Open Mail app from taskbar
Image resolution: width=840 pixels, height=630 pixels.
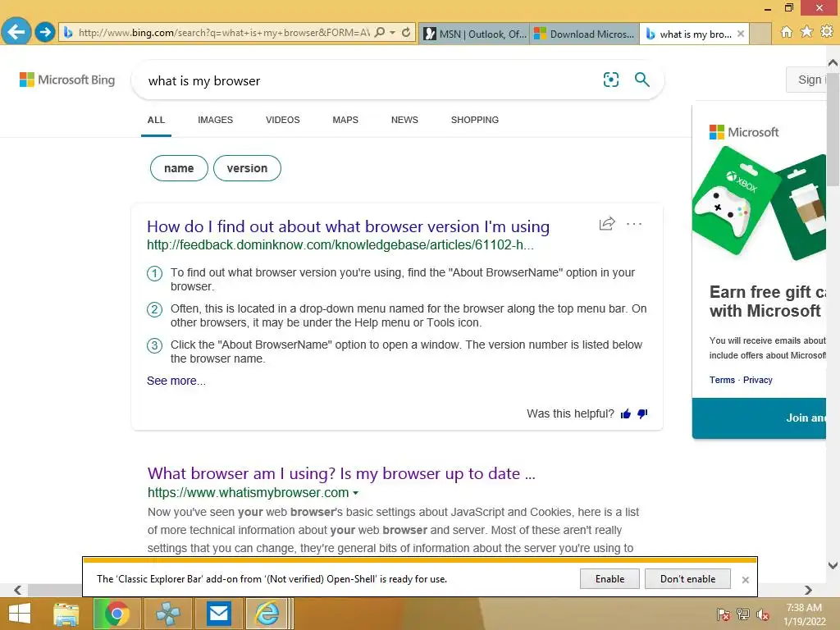pyautogui.click(x=218, y=614)
